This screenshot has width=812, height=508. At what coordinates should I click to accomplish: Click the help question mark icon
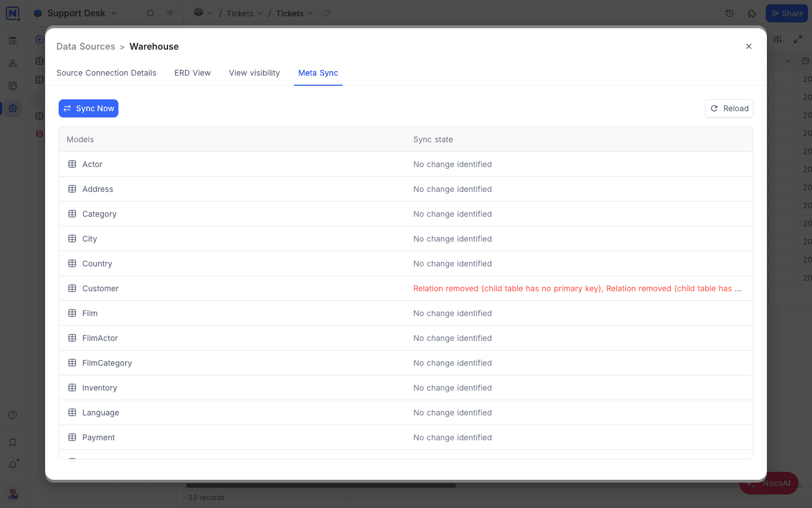[12, 415]
